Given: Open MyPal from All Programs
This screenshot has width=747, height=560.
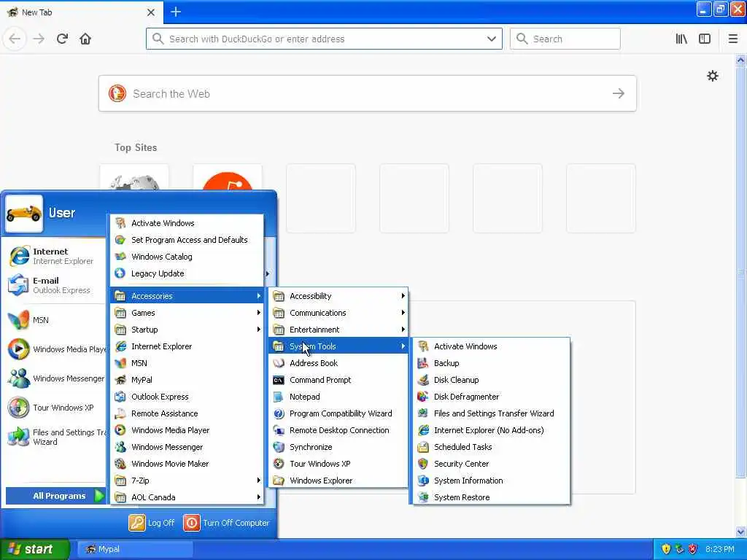Looking at the screenshot, I should pyautogui.click(x=187, y=379).
